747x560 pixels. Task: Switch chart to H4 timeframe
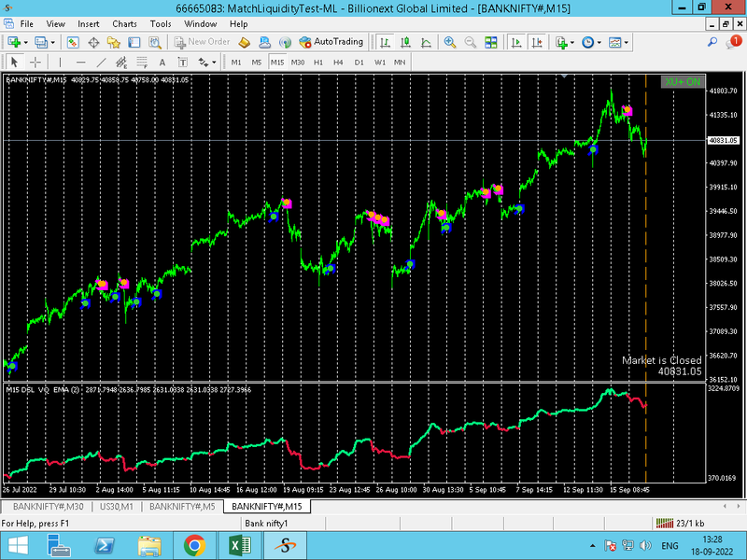338,62
